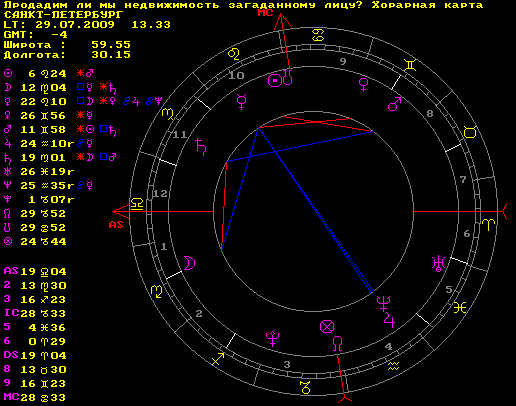
Task: Select the Cancer sign on the outer ring
Action: click(x=318, y=35)
